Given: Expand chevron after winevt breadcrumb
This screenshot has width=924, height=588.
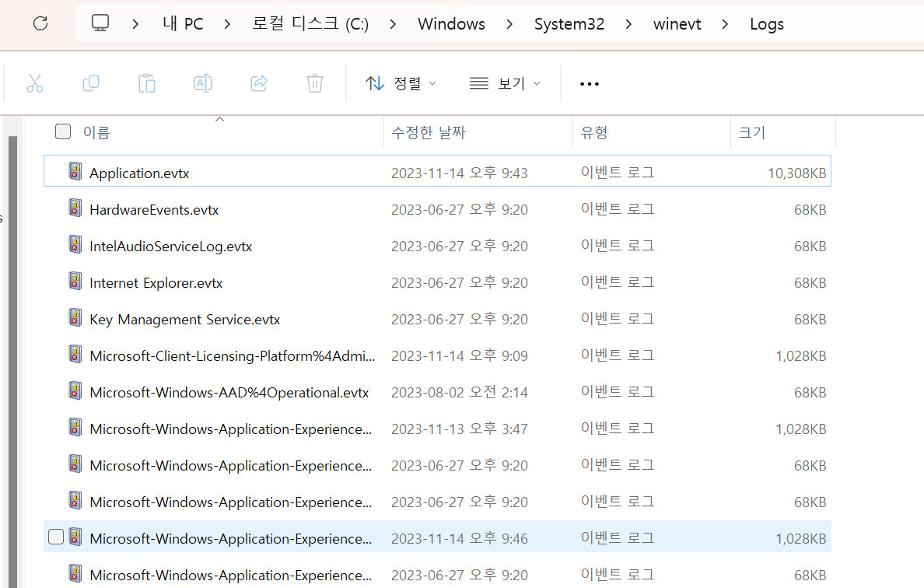Looking at the screenshot, I should coord(725,24).
